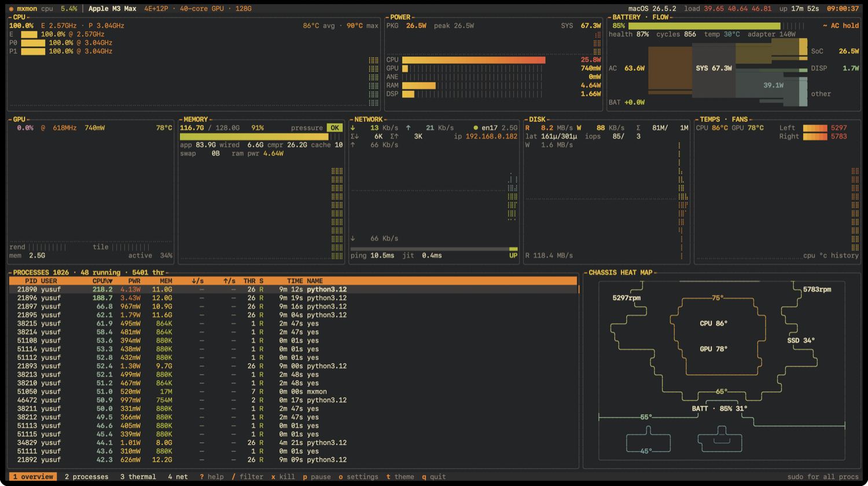
Task: Click the Right fan speed bar
Action: point(815,137)
